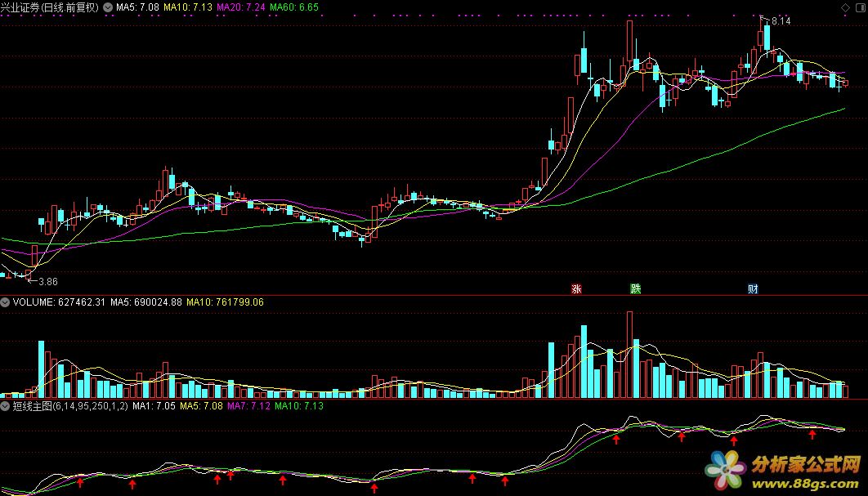
Task: Click the blue 财 event marker
Action: point(753,289)
